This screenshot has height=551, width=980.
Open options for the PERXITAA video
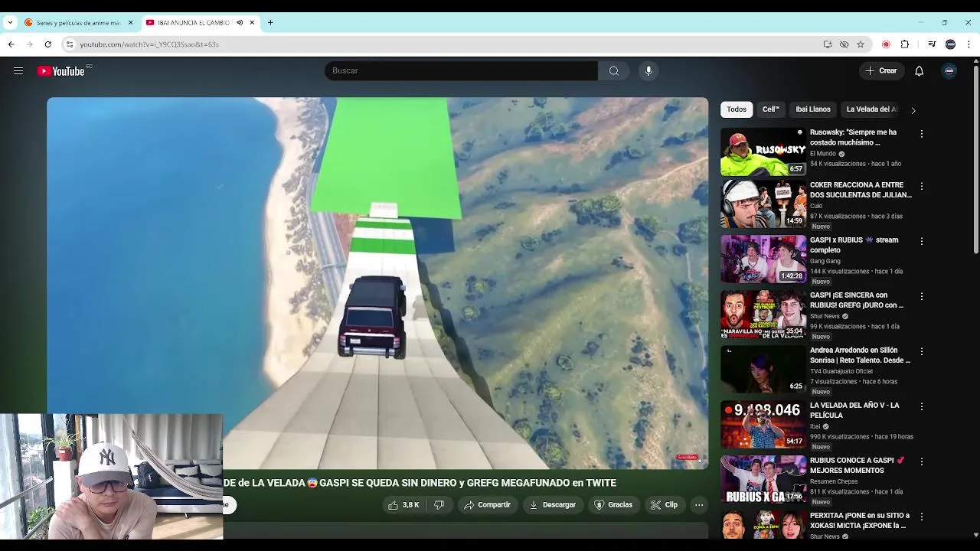point(922,517)
